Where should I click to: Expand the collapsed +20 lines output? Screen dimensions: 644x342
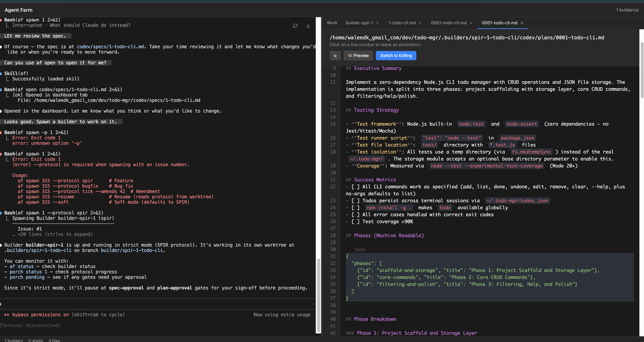pos(55,234)
